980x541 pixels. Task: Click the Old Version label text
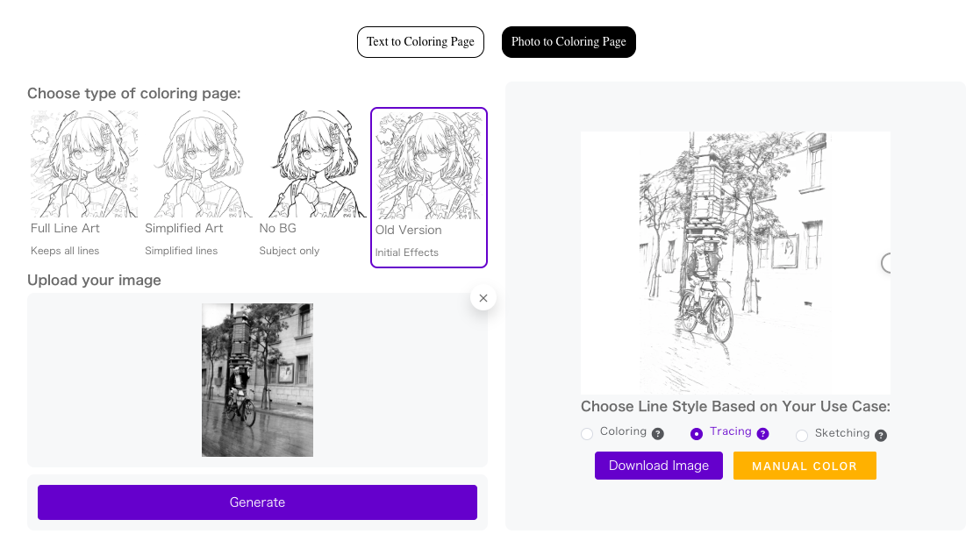(x=408, y=230)
